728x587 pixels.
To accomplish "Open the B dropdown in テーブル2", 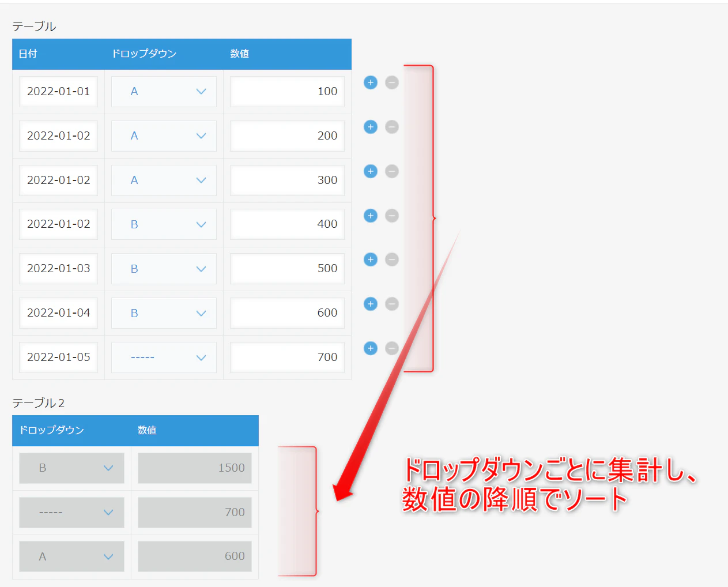I will click(x=71, y=468).
